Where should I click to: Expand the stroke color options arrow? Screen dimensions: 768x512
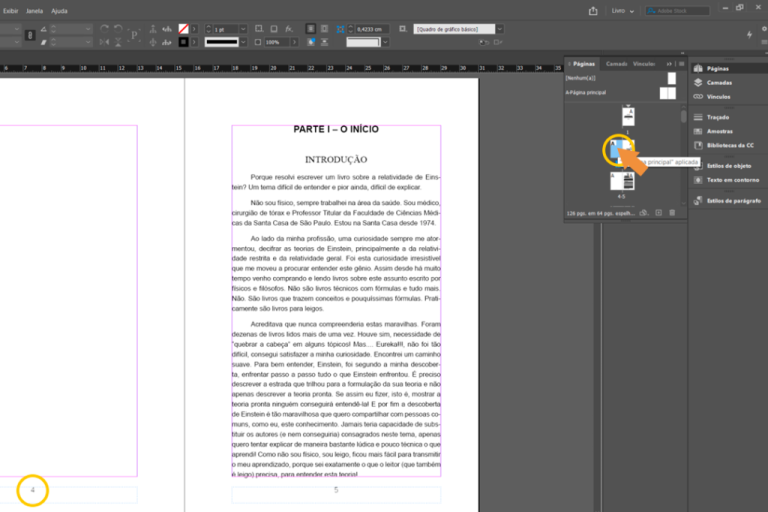[x=194, y=43]
